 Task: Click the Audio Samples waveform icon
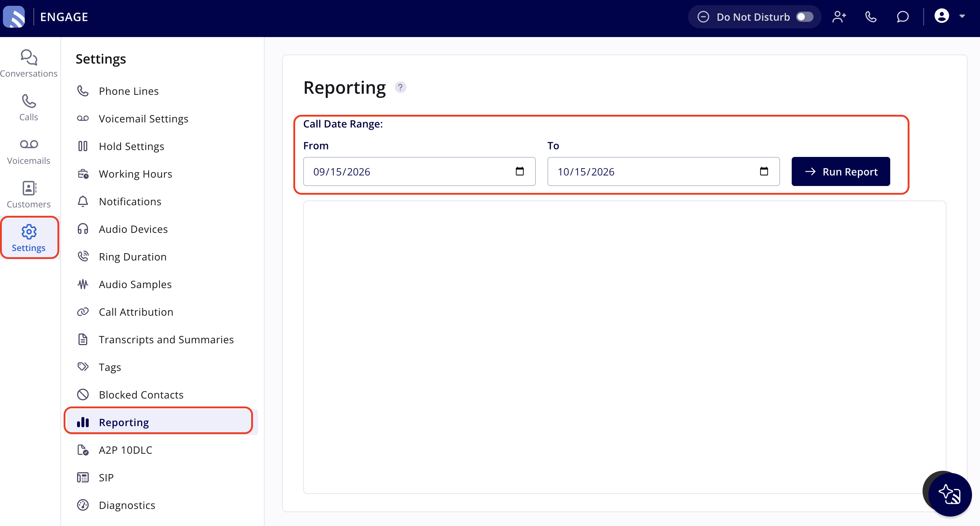pyautogui.click(x=83, y=284)
